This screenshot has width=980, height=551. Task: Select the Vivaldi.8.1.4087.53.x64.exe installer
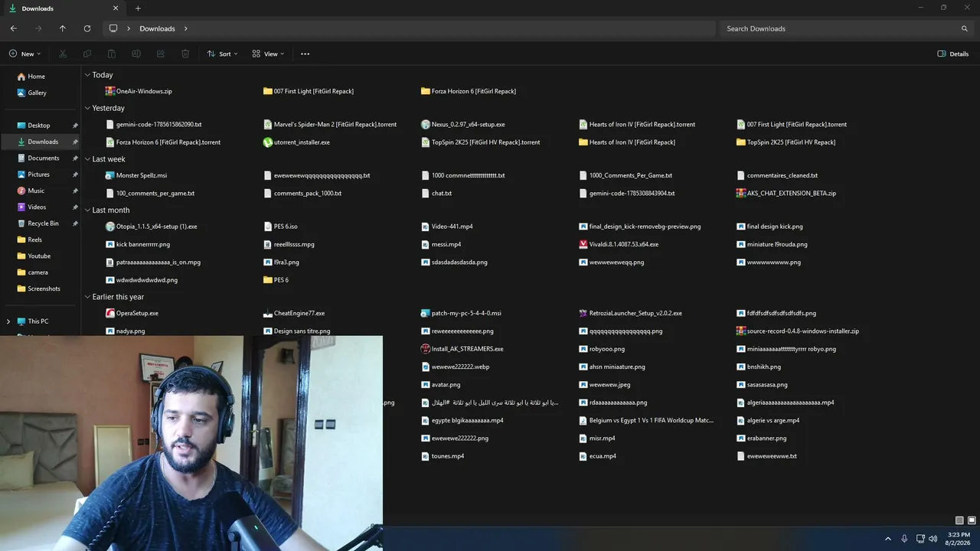[x=619, y=244]
